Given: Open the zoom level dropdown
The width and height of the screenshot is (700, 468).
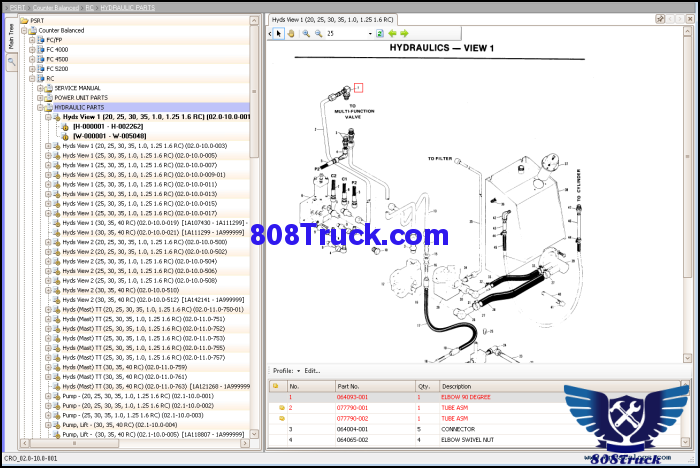Looking at the screenshot, I should point(369,33).
